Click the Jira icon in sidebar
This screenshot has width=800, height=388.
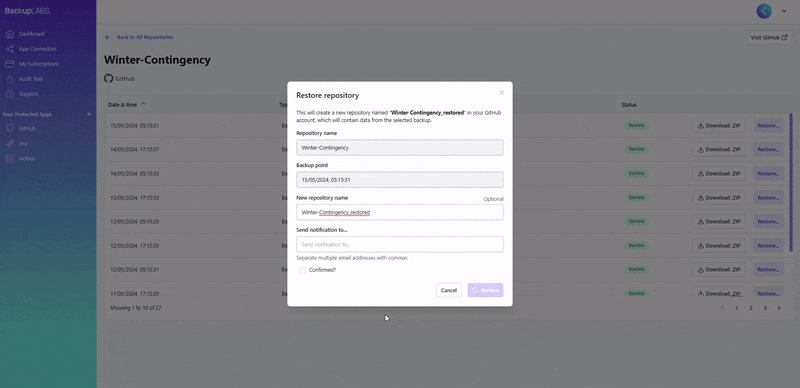tap(10, 143)
